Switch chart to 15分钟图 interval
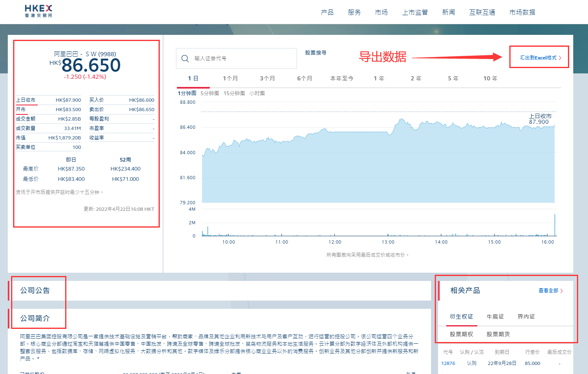 coord(234,93)
